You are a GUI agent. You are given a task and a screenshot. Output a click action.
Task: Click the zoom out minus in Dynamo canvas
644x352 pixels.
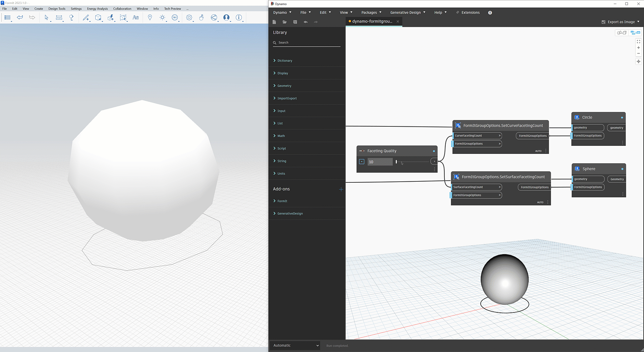639,54
